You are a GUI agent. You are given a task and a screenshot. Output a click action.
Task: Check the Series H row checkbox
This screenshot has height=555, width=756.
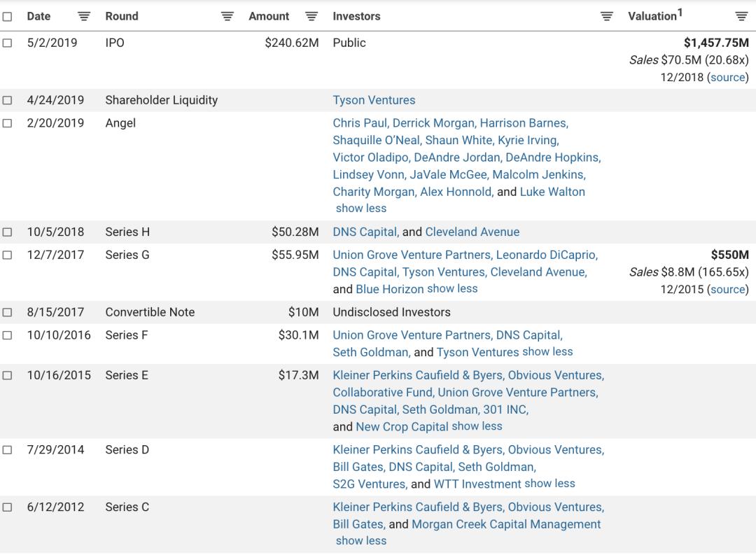coord(7,232)
